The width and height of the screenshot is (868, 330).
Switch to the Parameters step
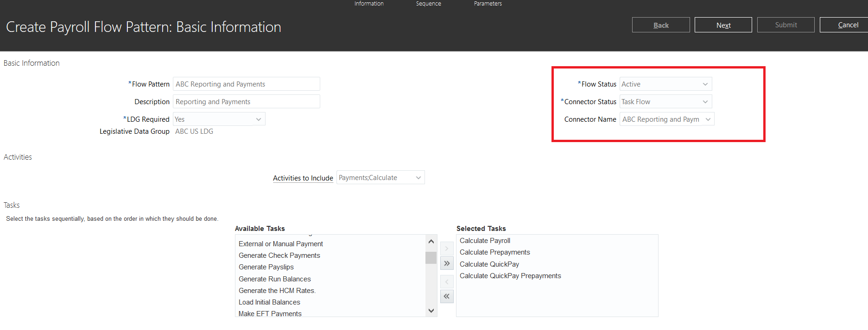[x=488, y=4]
